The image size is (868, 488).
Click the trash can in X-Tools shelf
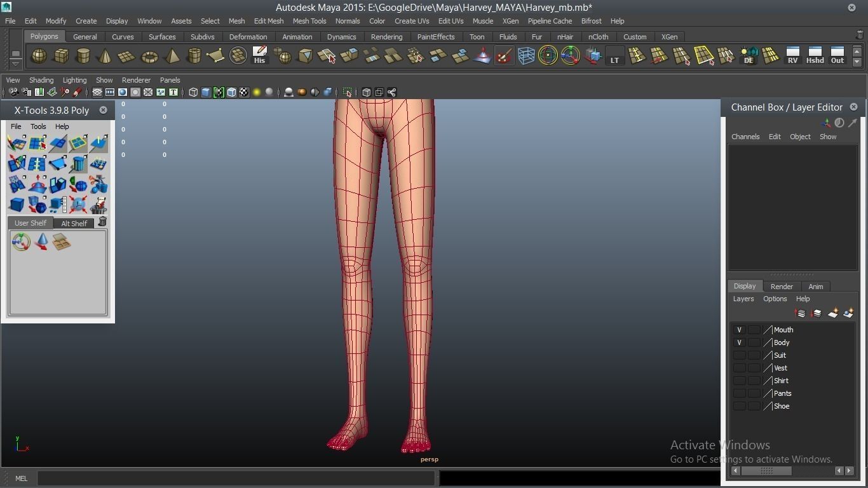pos(102,222)
